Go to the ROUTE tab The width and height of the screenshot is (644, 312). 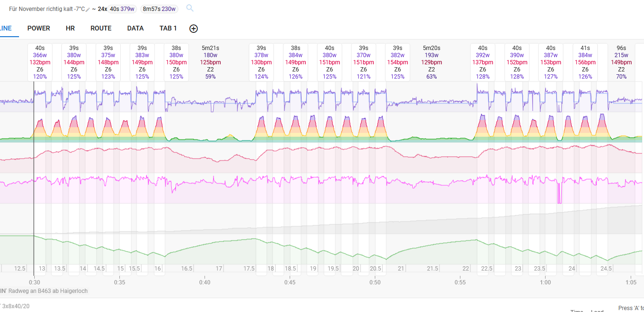click(x=101, y=29)
